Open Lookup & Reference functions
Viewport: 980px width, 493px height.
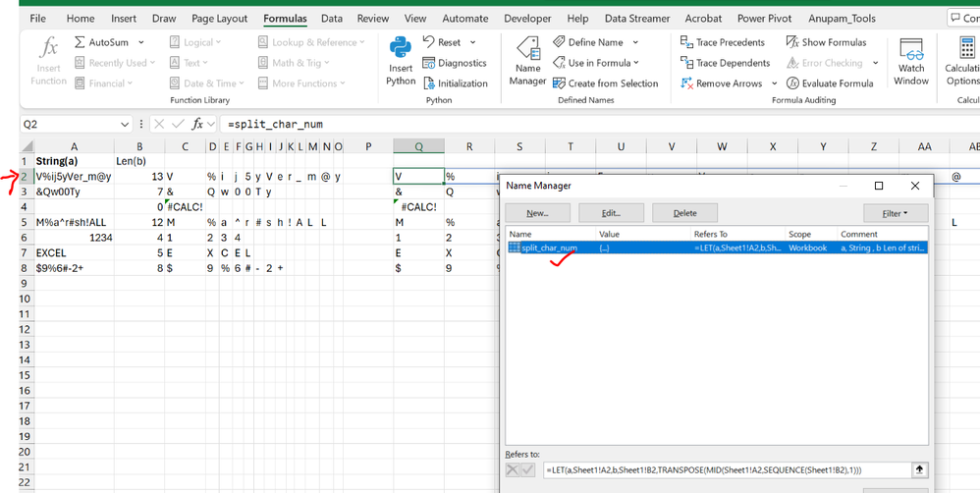310,42
